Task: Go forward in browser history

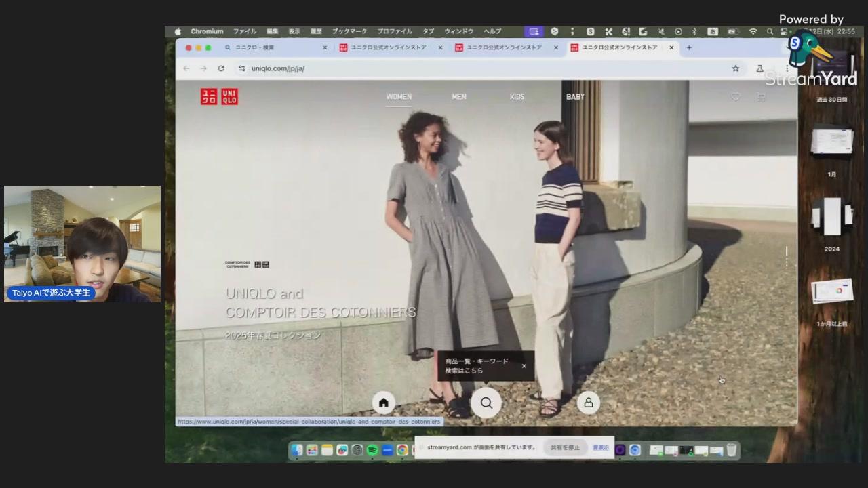Action: pyautogui.click(x=203, y=68)
